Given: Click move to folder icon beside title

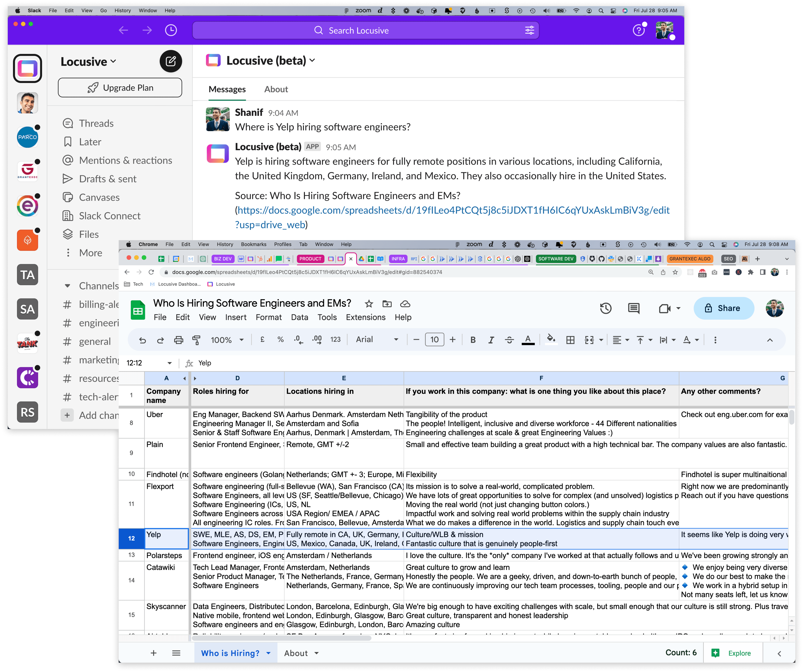Looking at the screenshot, I should 387,304.
